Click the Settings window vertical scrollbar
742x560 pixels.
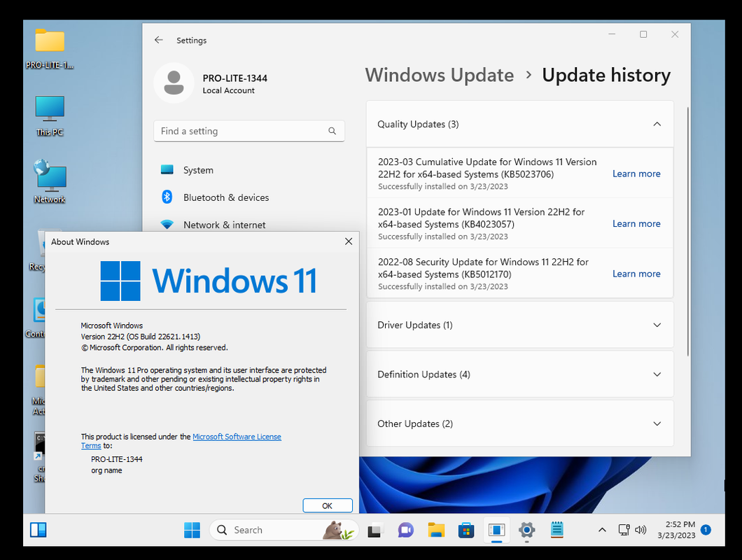[688, 232]
